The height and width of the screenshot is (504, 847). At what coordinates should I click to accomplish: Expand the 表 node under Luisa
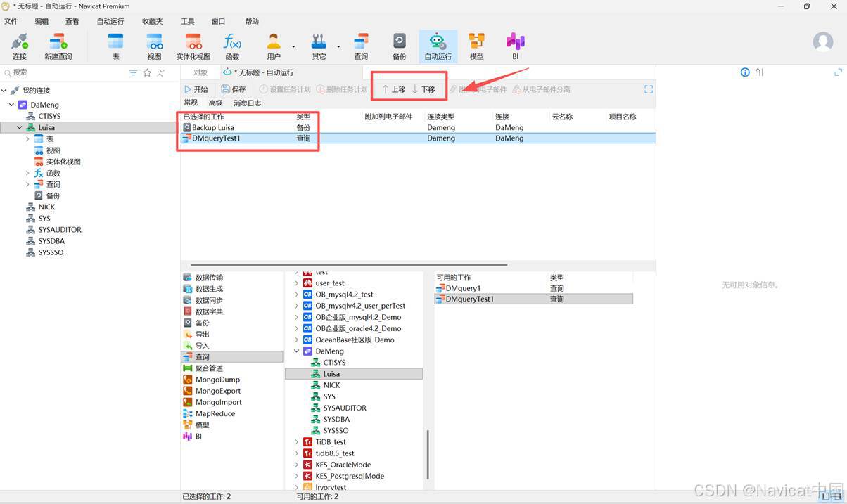(27, 139)
